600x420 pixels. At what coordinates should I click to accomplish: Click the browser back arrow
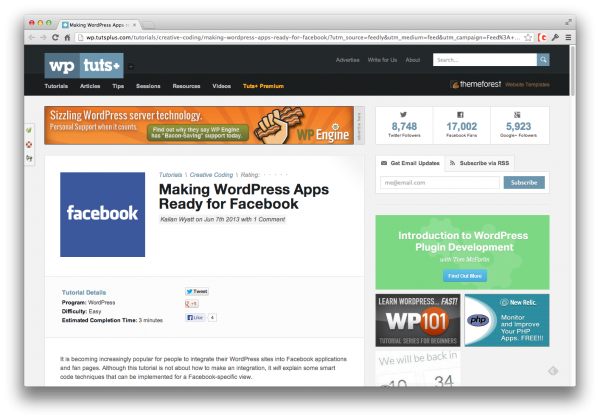coord(32,37)
